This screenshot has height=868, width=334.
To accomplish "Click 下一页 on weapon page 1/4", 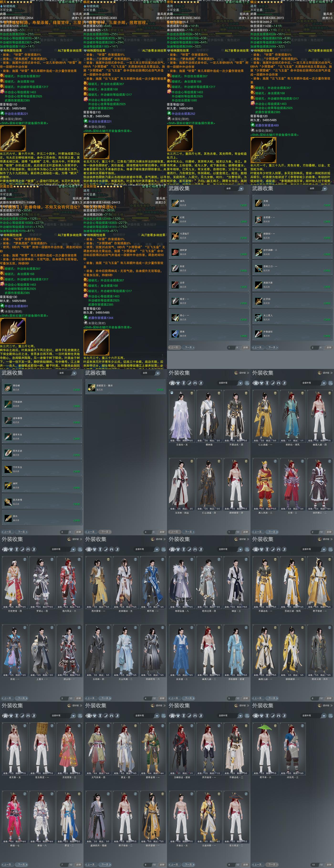I will [x=189, y=347].
